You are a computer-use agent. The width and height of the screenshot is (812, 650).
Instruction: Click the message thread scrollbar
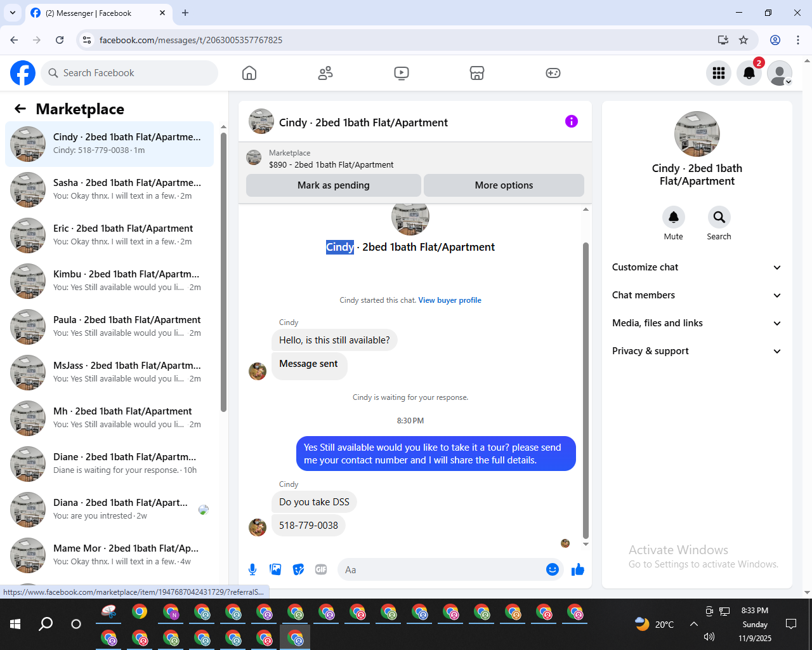coord(586,390)
